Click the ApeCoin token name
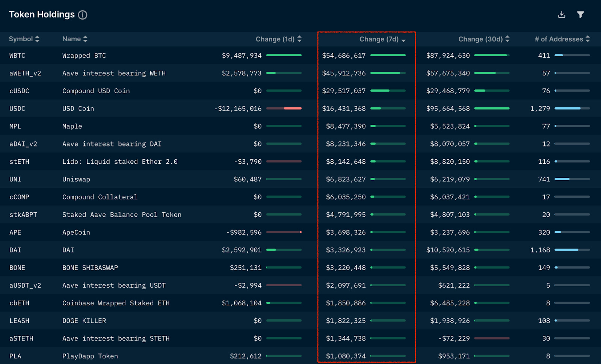The width and height of the screenshot is (601, 364). click(x=76, y=232)
